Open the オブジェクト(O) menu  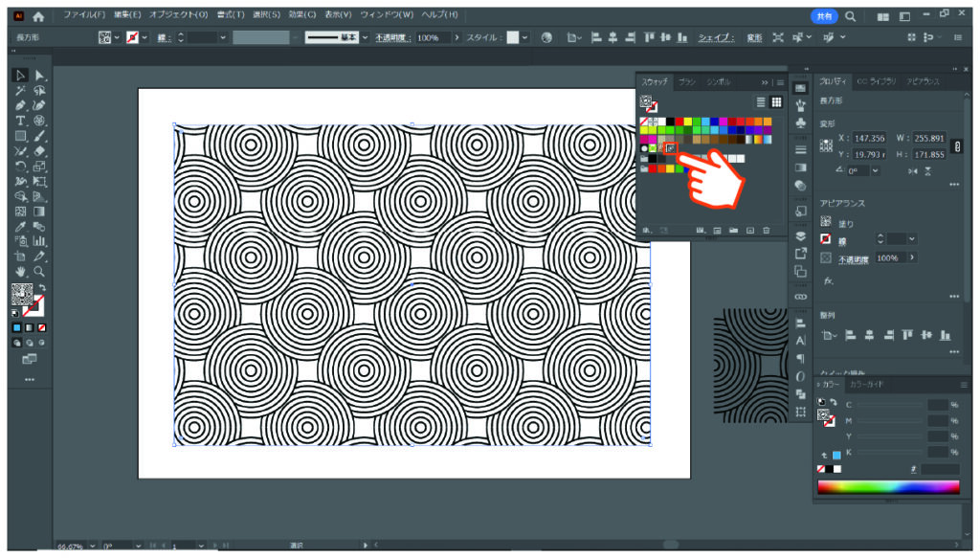click(x=178, y=14)
